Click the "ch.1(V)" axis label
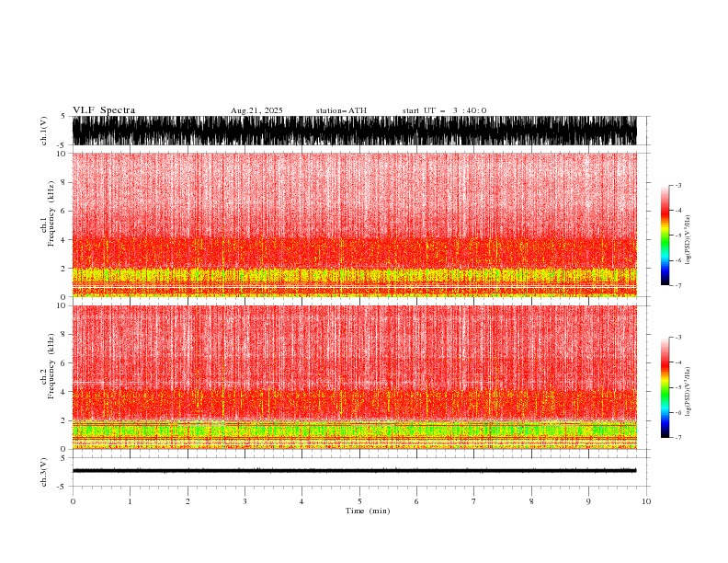Image resolution: width=728 pixels, height=563 pixels. coord(44,131)
